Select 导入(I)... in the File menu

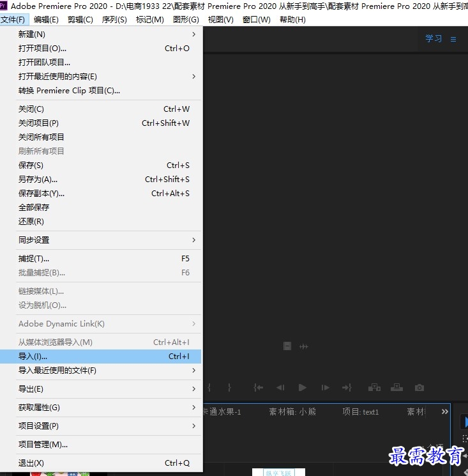click(100, 357)
